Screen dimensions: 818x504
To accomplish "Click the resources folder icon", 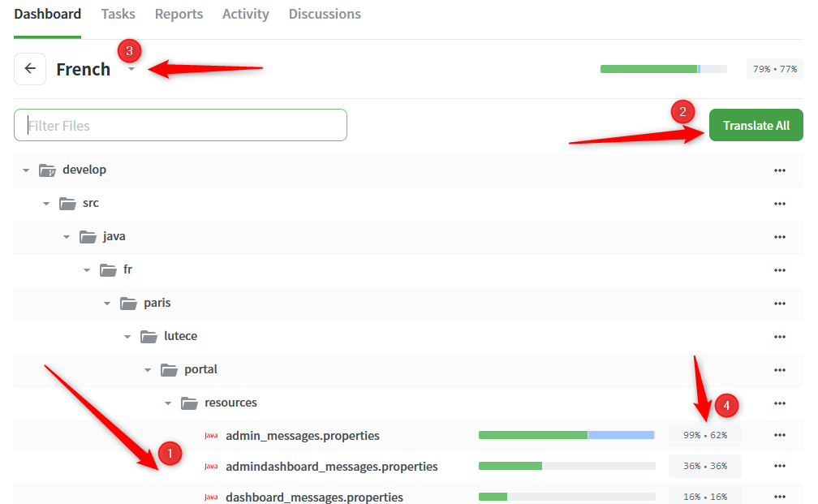I will (189, 402).
